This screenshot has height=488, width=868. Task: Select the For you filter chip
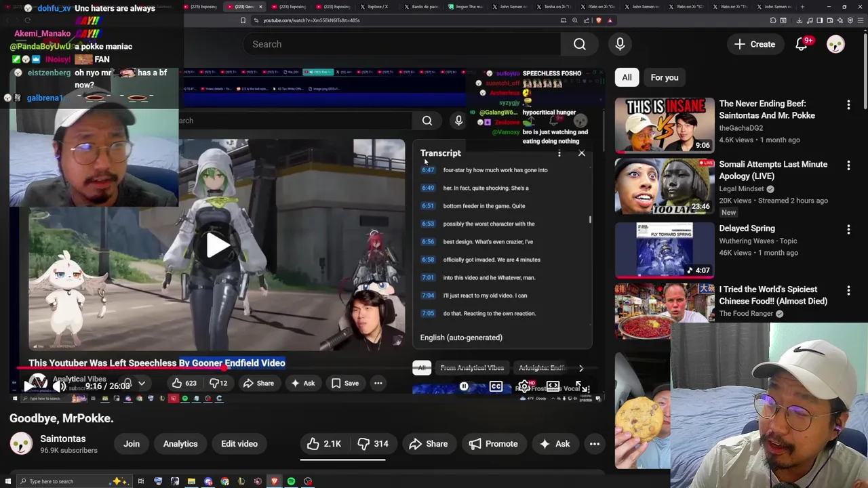[x=665, y=77]
